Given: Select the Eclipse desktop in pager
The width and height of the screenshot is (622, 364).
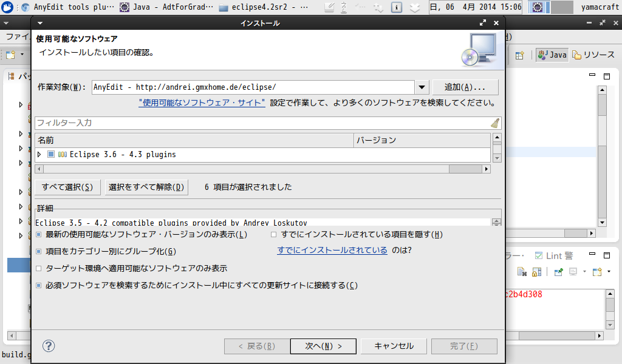Looking at the screenshot, I should pos(538,7).
